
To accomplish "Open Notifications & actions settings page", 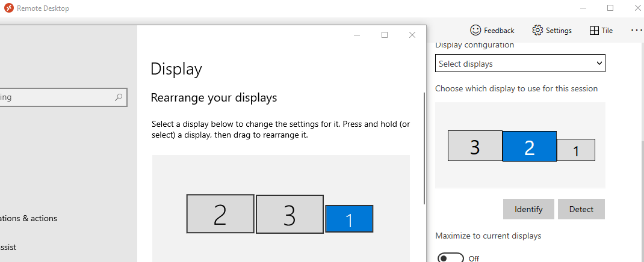I will [28, 218].
